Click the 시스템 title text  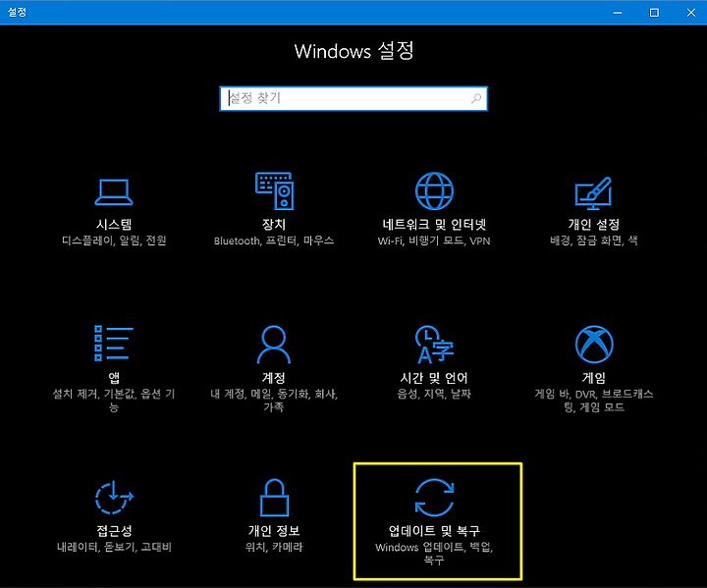click(114, 224)
